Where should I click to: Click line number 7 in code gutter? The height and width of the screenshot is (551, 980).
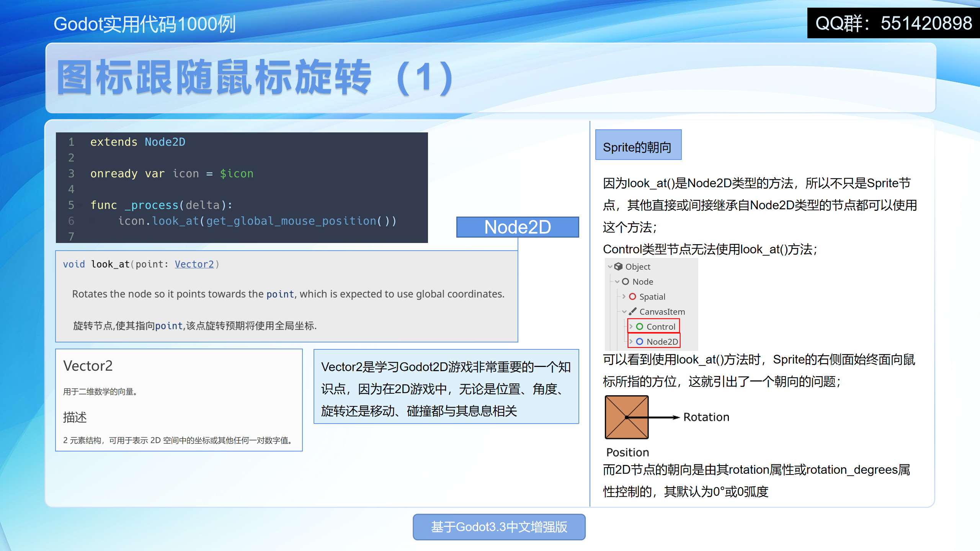point(71,236)
